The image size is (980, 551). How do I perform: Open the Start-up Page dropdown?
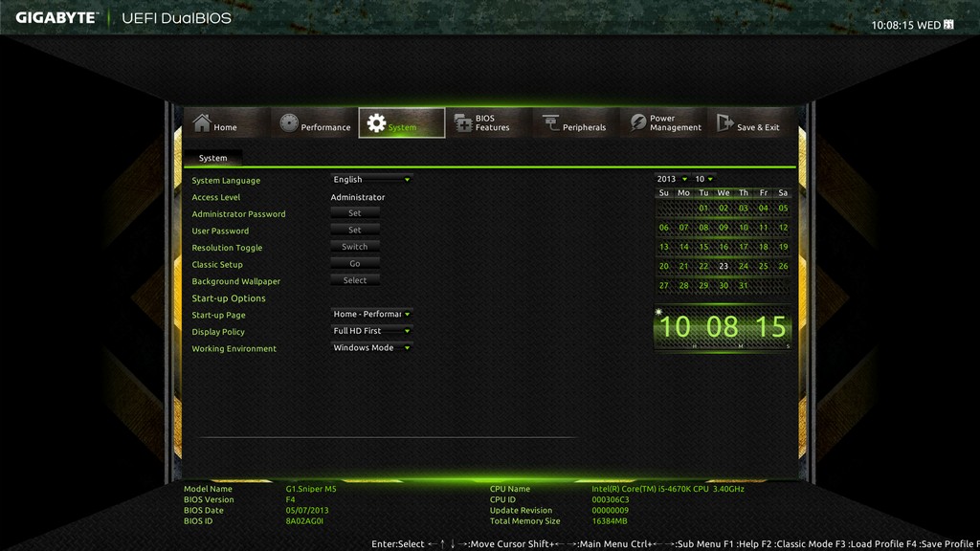371,314
